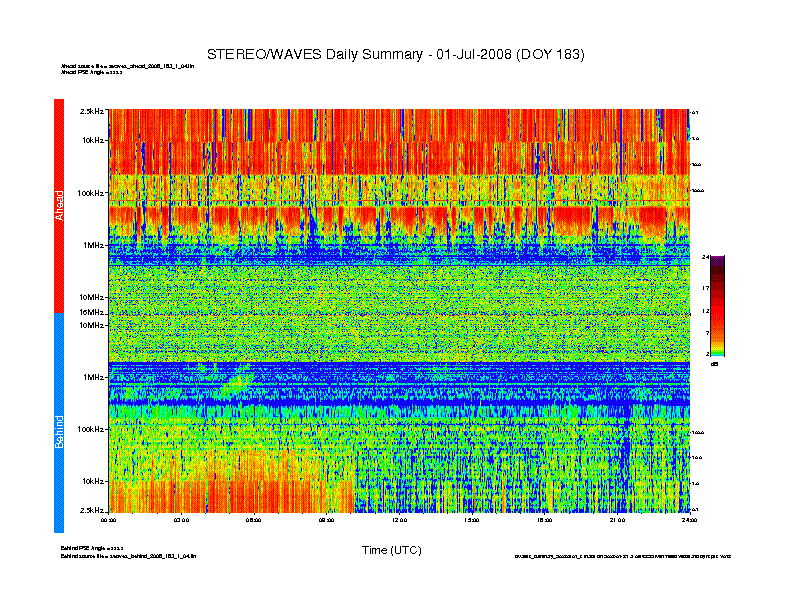This screenshot has height=612, width=792.
Task: Click the 1MHz label on the Behind axis
Action: tap(93, 377)
